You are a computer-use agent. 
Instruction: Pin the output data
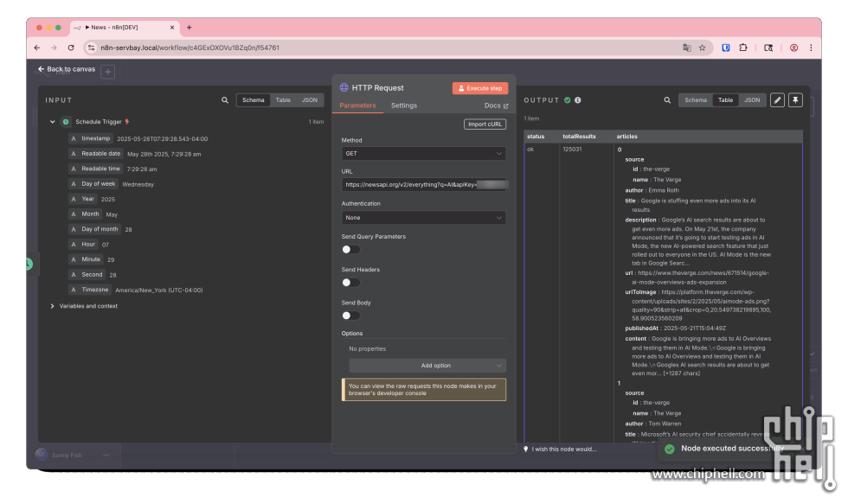(795, 100)
